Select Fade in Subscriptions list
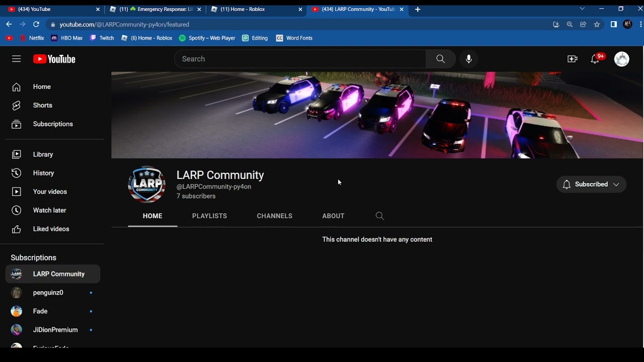This screenshot has height=362, width=644. (53, 311)
